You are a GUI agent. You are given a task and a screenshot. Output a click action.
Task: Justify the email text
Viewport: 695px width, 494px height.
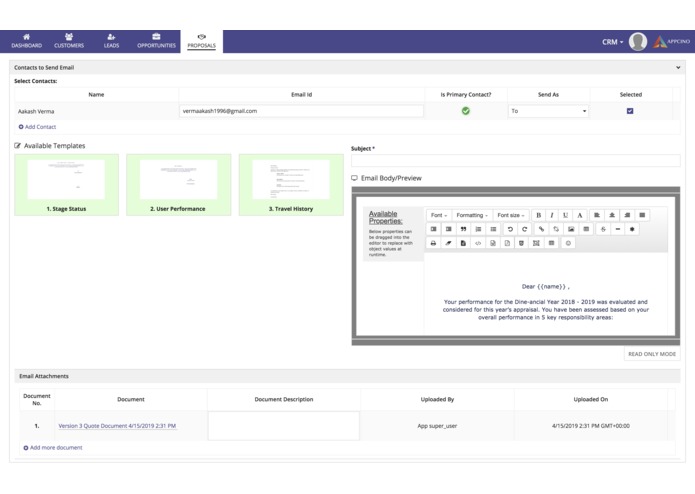642,215
